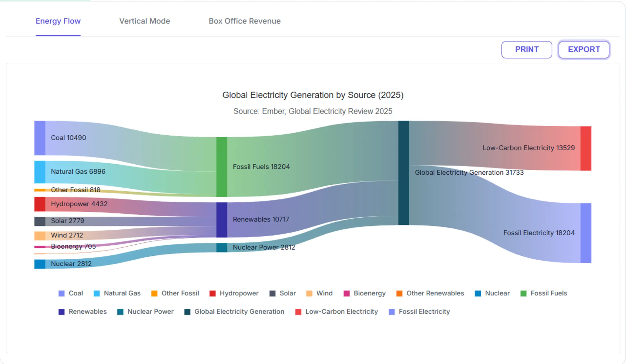
Task: Select the dark teal Global Electricity Generation node
Action: click(404, 173)
